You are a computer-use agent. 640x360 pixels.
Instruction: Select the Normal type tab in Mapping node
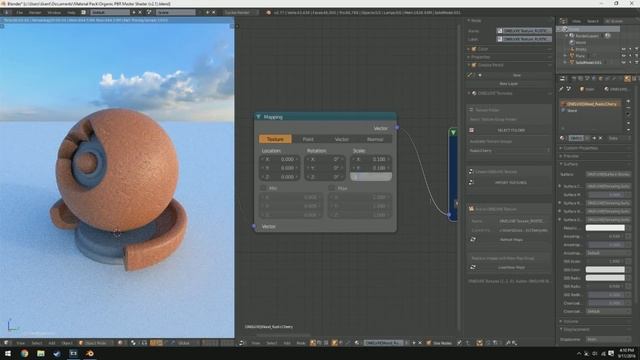pyautogui.click(x=375, y=139)
